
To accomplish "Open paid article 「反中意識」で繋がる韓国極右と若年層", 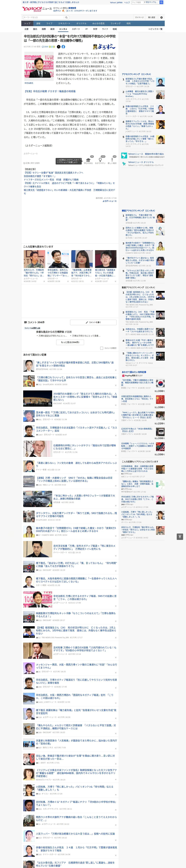I will coord(137,382).
